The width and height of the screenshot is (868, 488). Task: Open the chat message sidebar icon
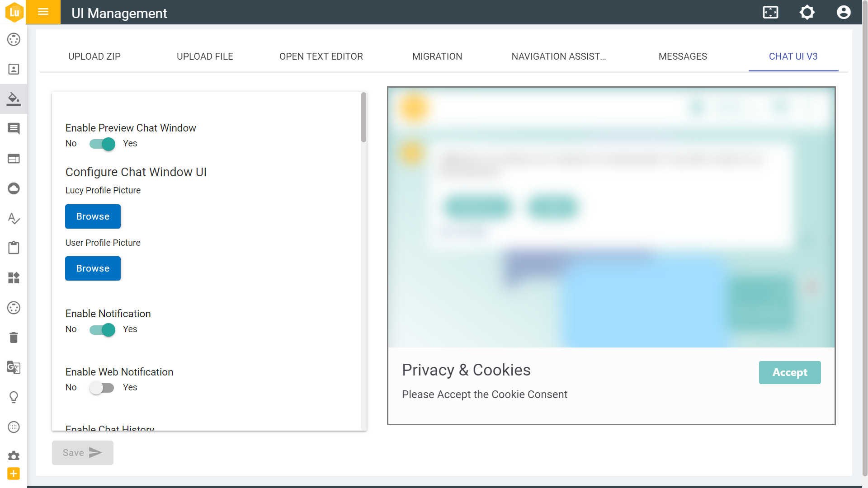point(14,129)
